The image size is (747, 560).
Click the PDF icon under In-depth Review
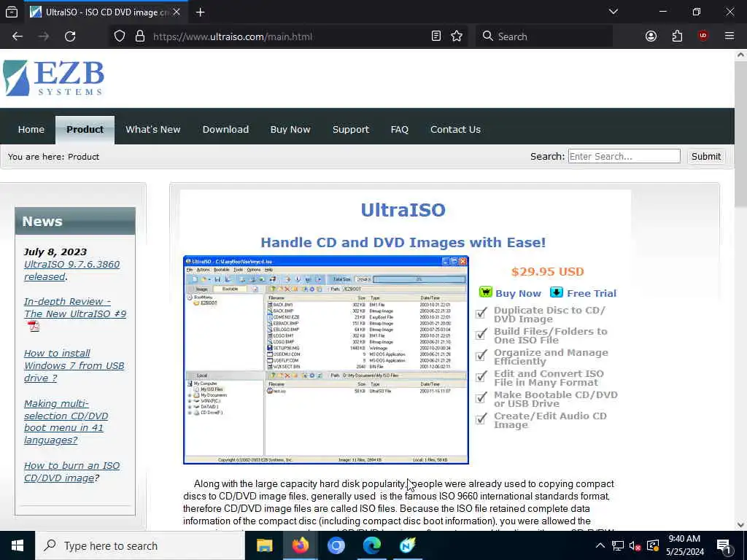[34, 326]
